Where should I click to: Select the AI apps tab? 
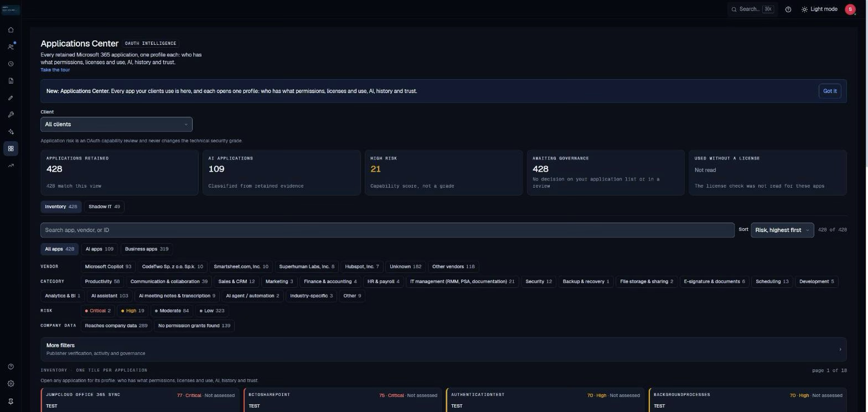99,249
